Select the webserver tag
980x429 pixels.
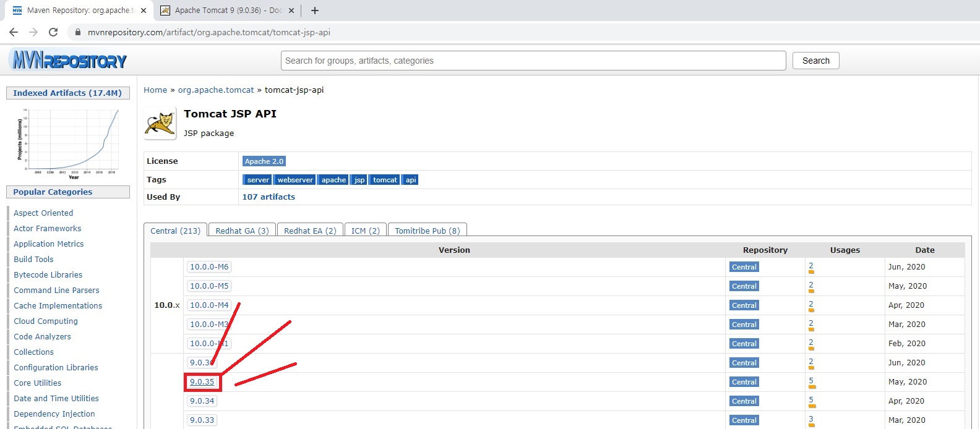[x=295, y=180]
